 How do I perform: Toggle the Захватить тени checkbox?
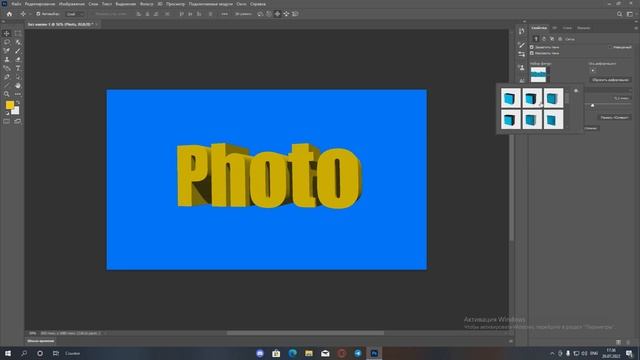(532, 47)
